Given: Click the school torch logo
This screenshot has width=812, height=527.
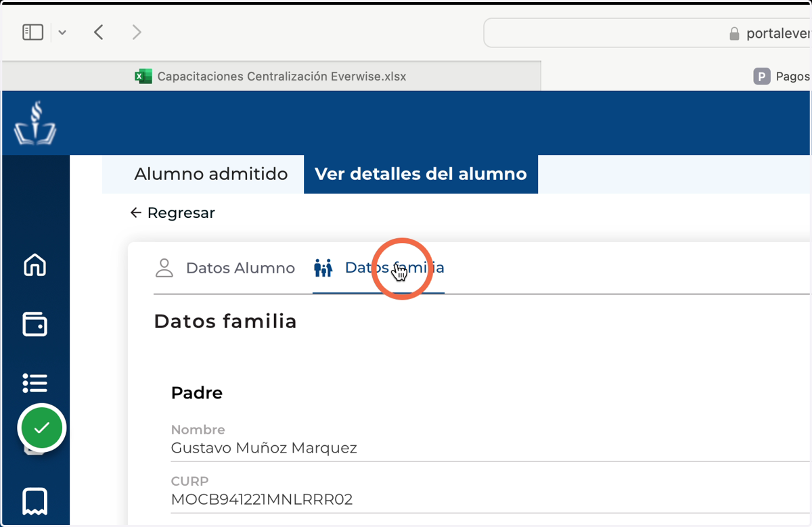Looking at the screenshot, I should 35,123.
